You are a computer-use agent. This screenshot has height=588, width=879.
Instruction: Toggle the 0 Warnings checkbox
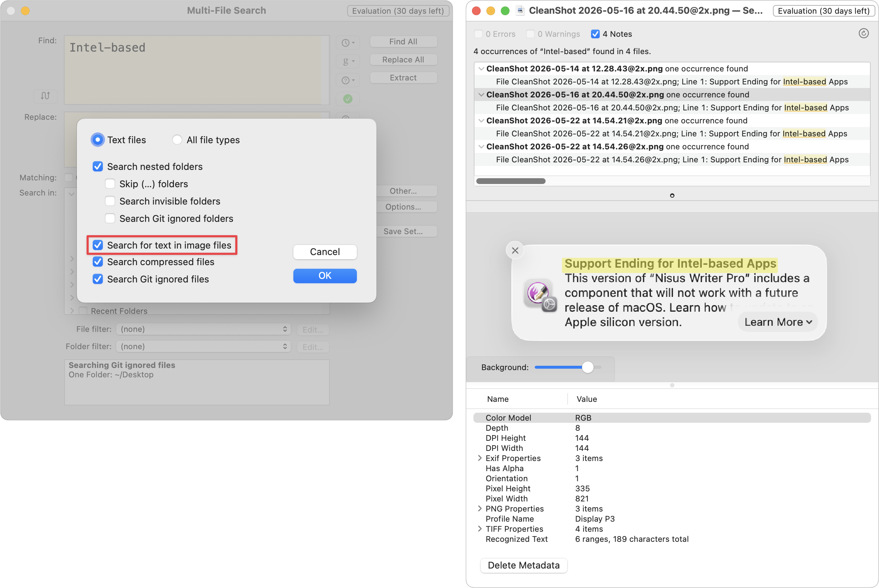[530, 34]
